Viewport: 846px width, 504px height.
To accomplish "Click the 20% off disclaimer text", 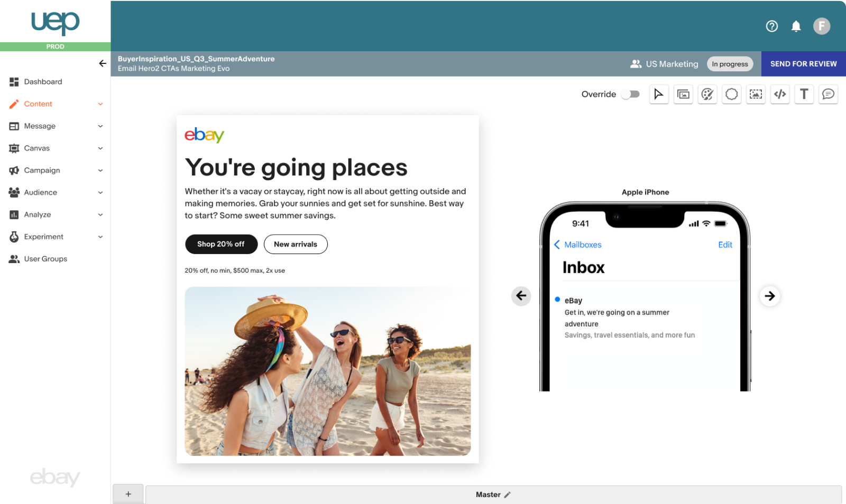I will [x=235, y=270].
